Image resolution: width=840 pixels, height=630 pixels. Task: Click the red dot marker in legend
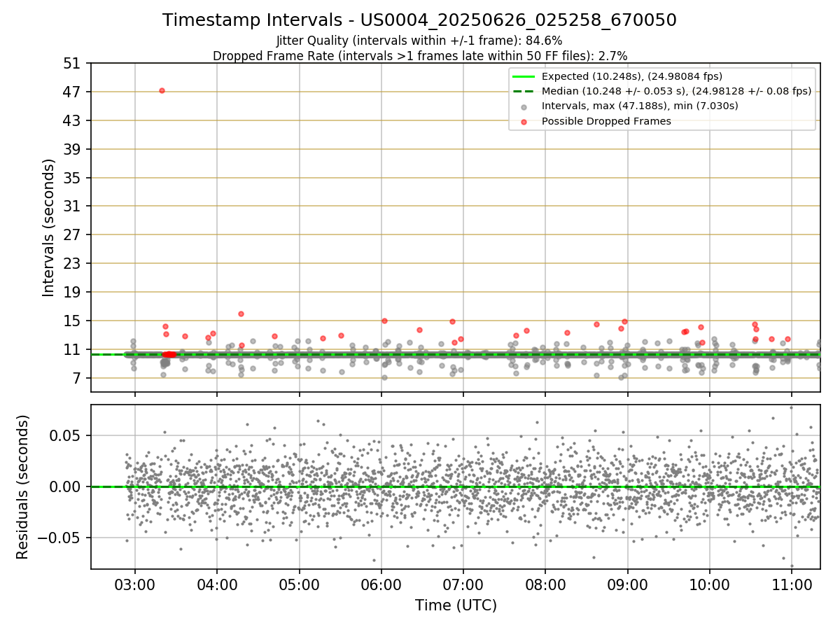pos(524,121)
